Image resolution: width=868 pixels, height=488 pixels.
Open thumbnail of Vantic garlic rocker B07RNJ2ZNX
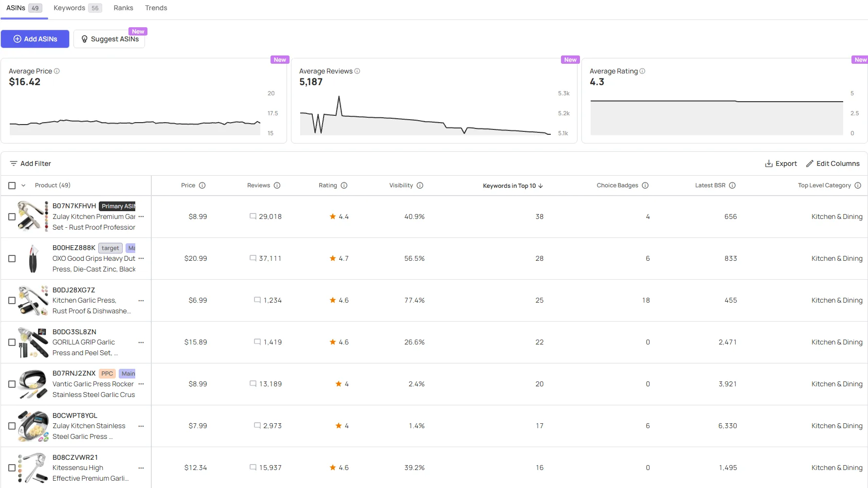click(33, 384)
